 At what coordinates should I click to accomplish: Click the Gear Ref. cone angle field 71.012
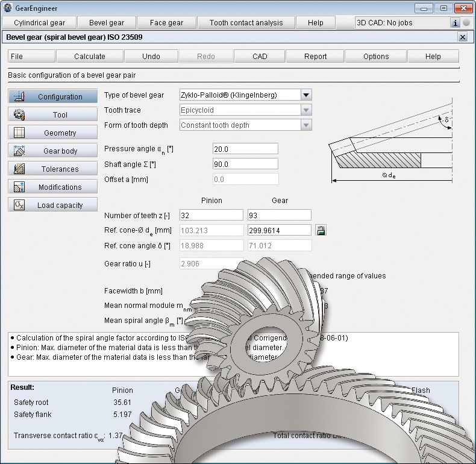(x=280, y=246)
